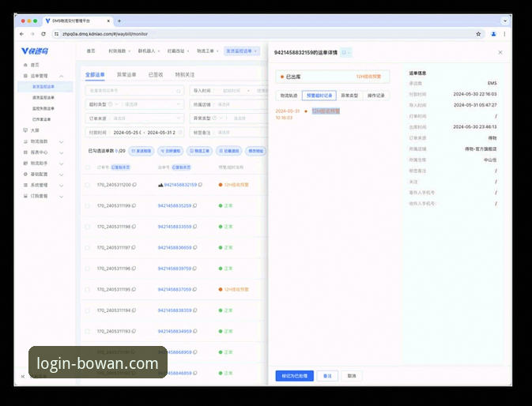Switch to the 操作记录 tab in the detail panel

click(375, 95)
